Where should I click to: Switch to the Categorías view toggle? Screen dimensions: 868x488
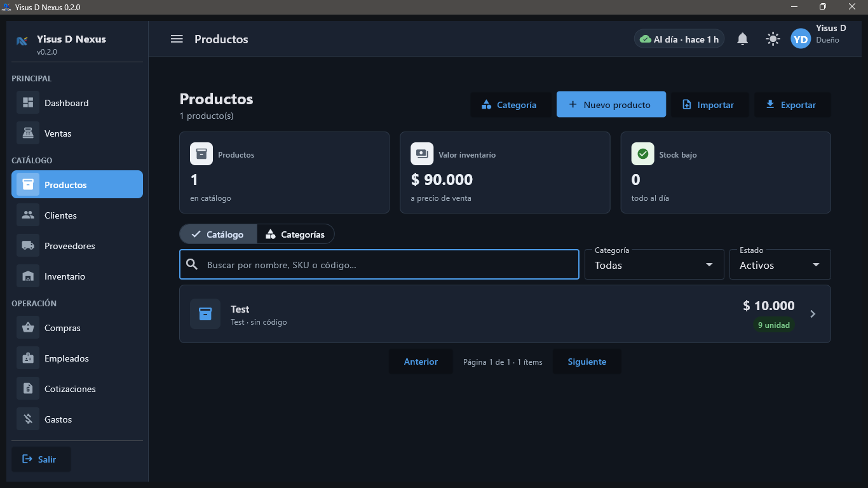tap(295, 234)
